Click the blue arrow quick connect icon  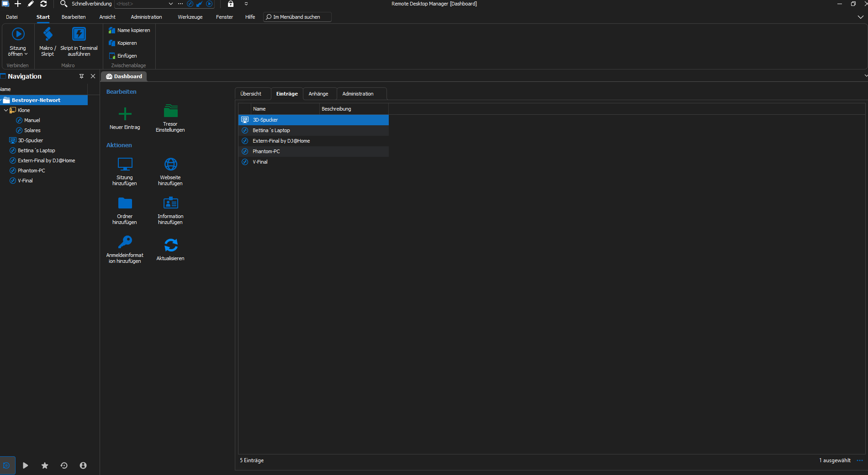click(x=200, y=4)
